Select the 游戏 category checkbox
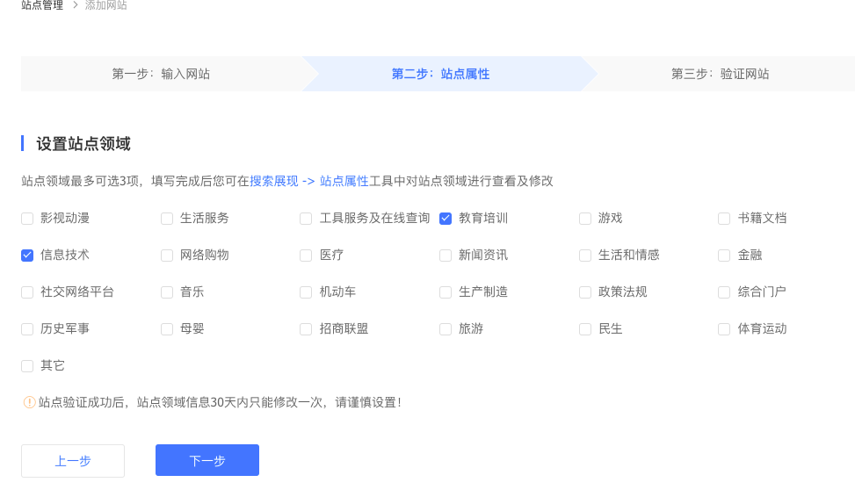The image size is (855, 504). click(x=585, y=219)
